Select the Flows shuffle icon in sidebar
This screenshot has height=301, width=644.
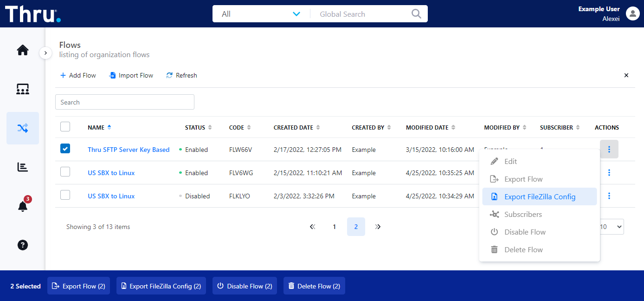23,128
